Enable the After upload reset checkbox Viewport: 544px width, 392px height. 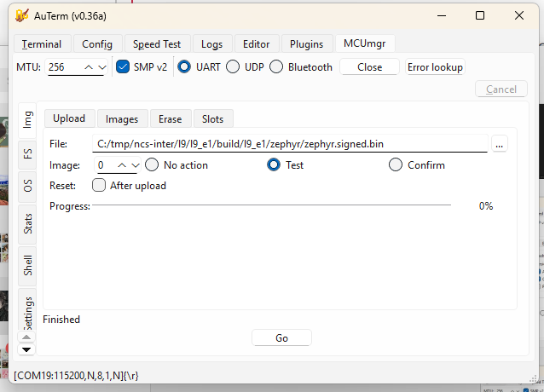(99, 185)
